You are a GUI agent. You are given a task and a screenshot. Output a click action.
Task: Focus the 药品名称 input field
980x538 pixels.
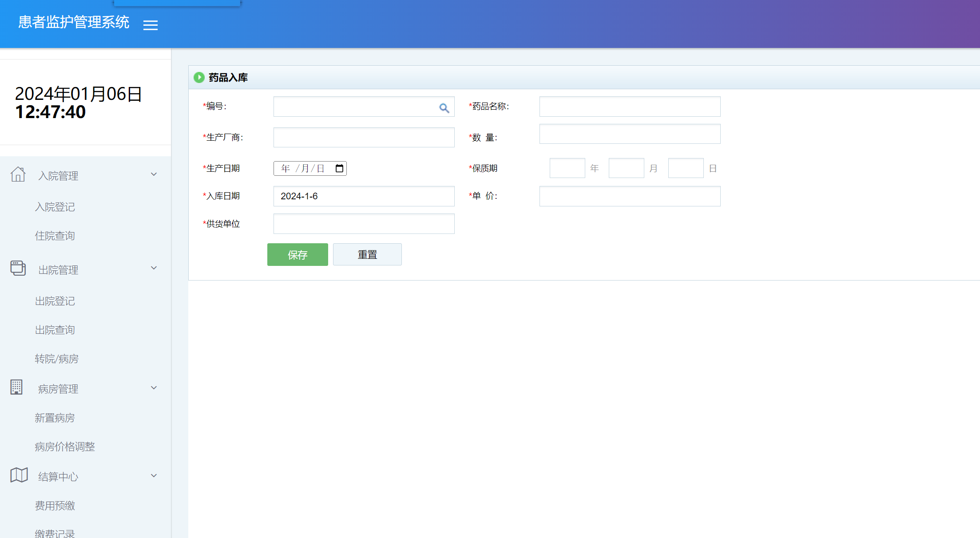630,107
